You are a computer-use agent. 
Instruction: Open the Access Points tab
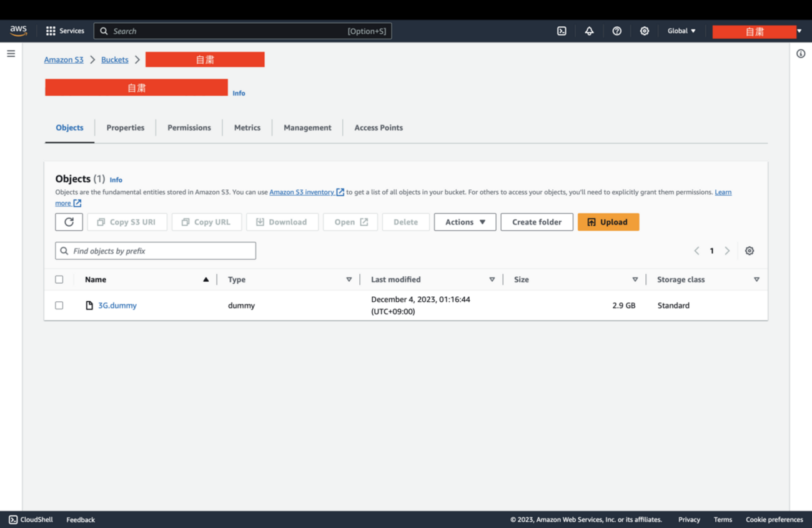(x=379, y=127)
